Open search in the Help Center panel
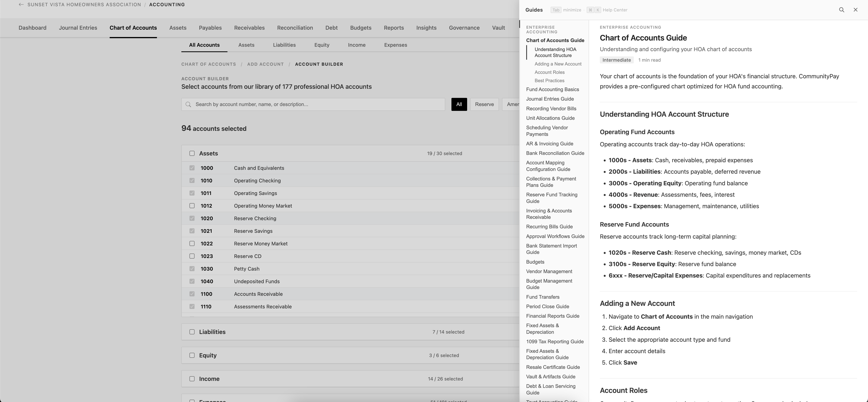 842,10
